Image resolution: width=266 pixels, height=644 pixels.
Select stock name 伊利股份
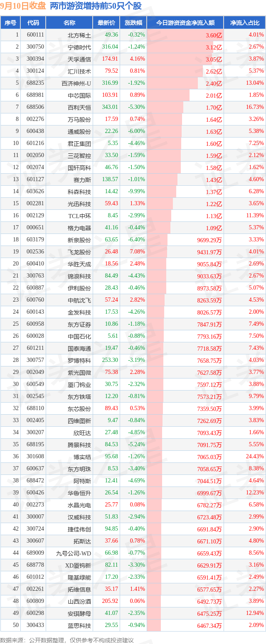coord(79,288)
